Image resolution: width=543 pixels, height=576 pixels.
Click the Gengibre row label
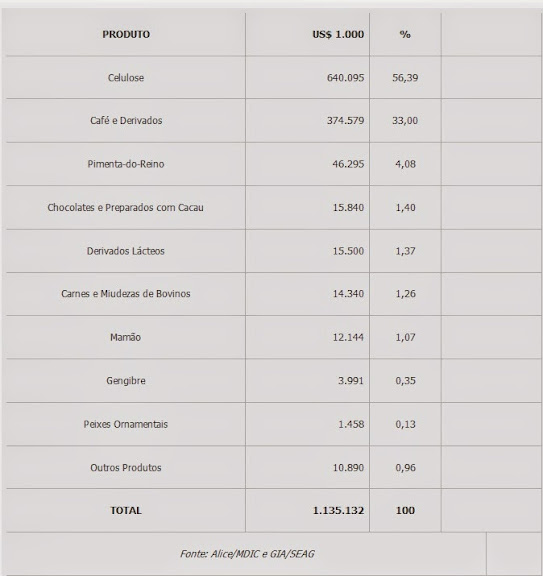126,381
